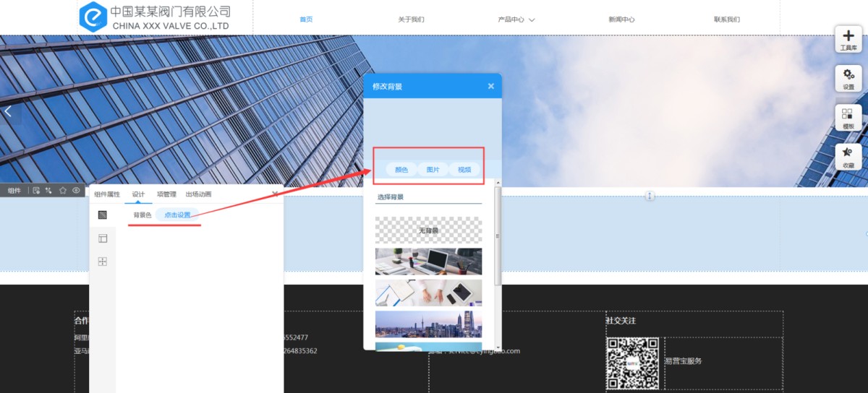The width and height of the screenshot is (868, 393).
Task: Choose 视频 background type
Action: pos(464,170)
